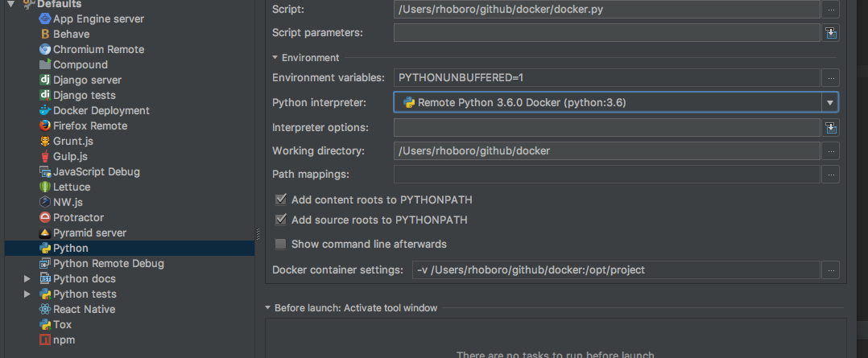The height and width of the screenshot is (358, 868).
Task: Select Docker Deployment row text
Action: 101,111
